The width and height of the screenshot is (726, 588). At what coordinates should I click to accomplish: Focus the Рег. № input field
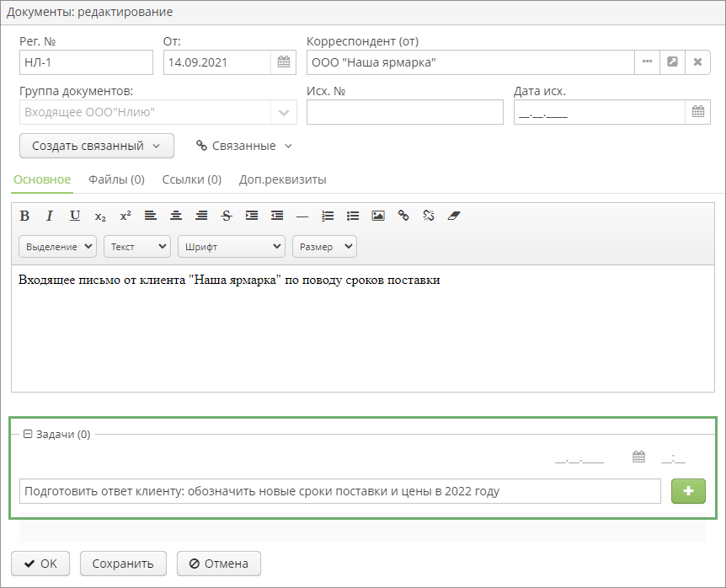[x=86, y=62]
